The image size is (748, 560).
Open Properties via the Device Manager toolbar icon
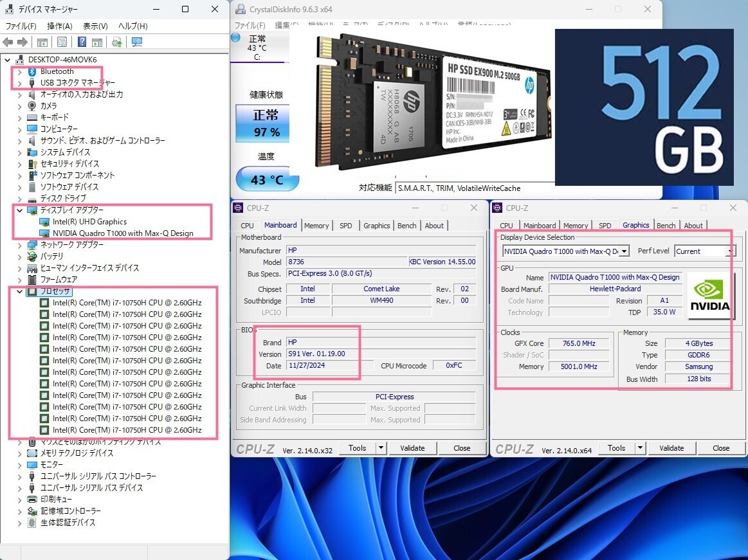pos(62,42)
